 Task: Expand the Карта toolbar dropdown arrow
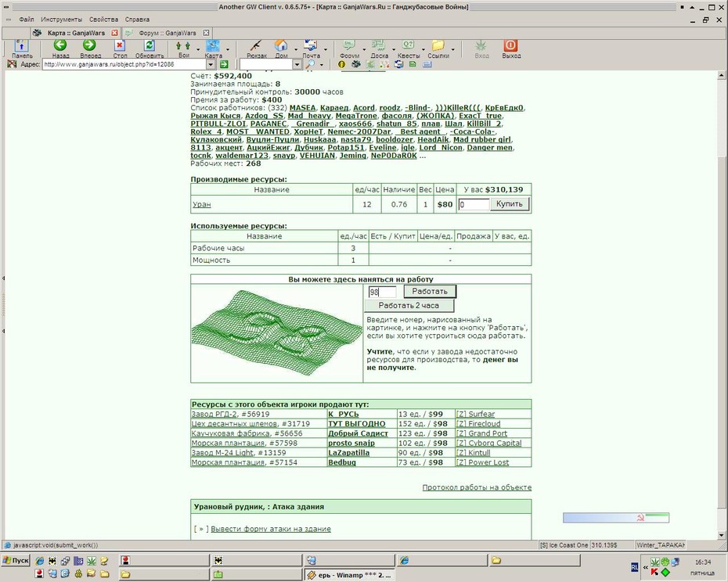(228, 48)
